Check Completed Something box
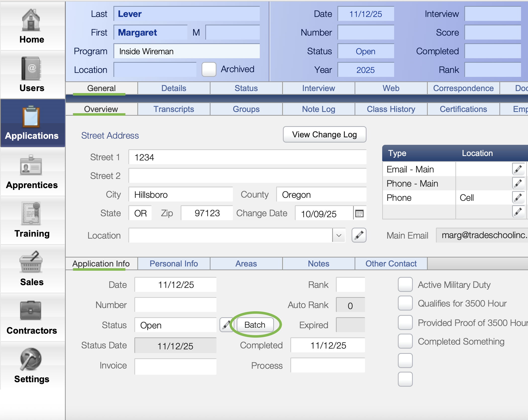The height and width of the screenshot is (420, 528). tap(405, 341)
